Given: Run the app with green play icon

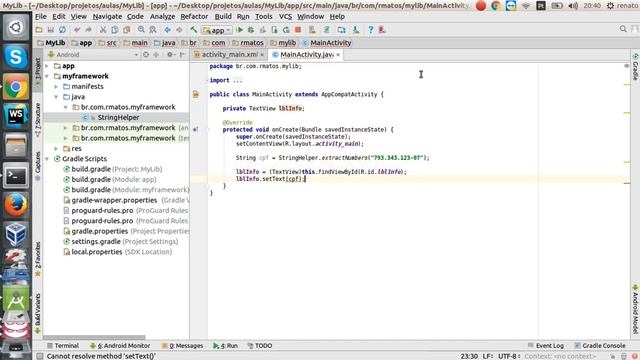Looking at the screenshot, I should (240, 30).
